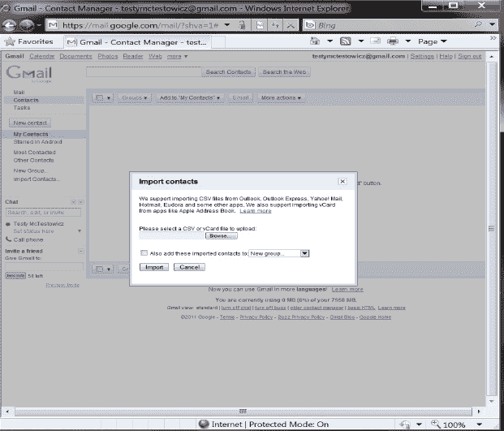Click the scroll-down arrow of vertical scrollbar
This screenshot has height=431, width=504.
tap(492, 401)
